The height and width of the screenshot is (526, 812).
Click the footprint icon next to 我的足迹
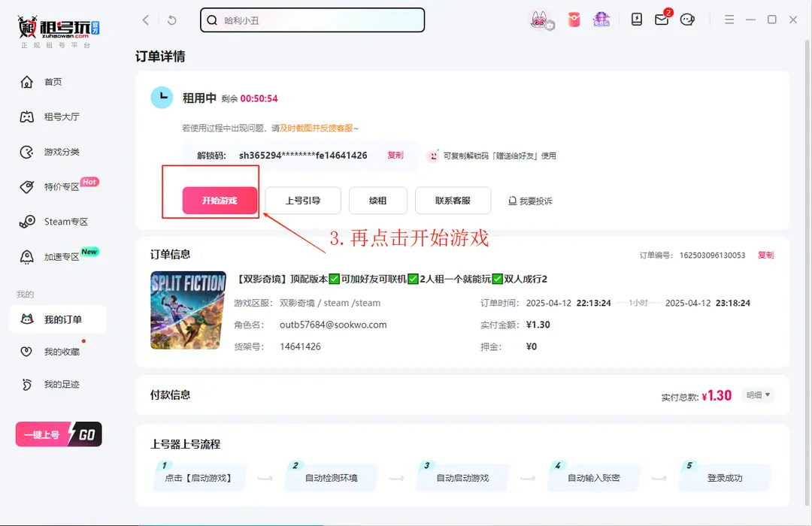(x=26, y=384)
